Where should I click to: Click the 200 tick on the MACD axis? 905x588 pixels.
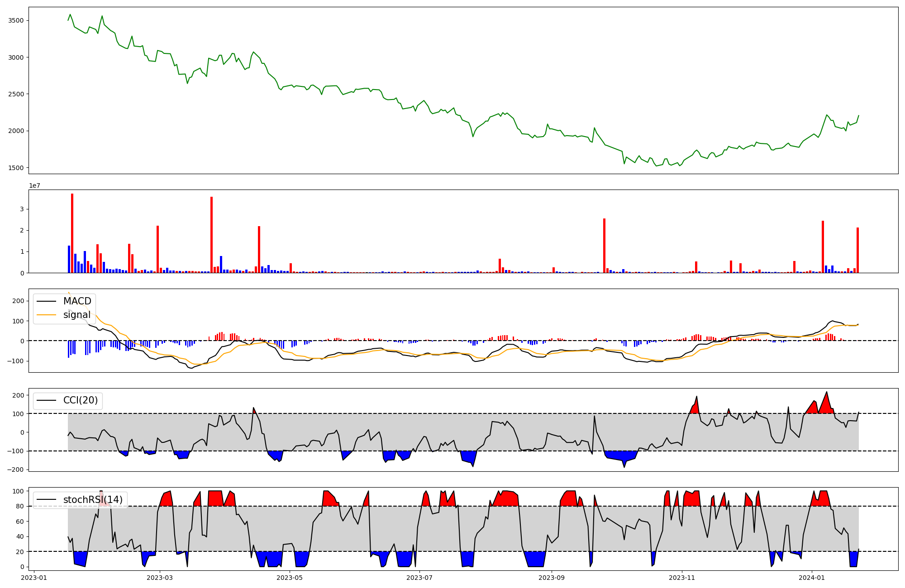tap(18, 301)
